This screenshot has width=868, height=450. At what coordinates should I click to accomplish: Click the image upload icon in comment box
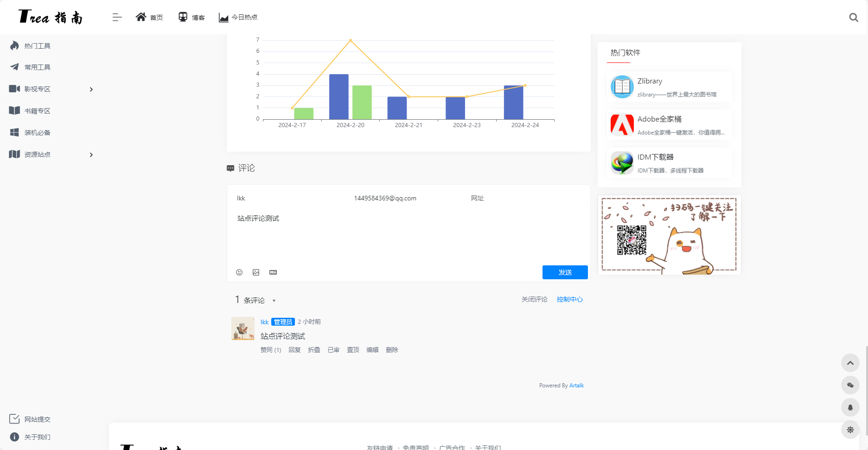pyautogui.click(x=255, y=272)
